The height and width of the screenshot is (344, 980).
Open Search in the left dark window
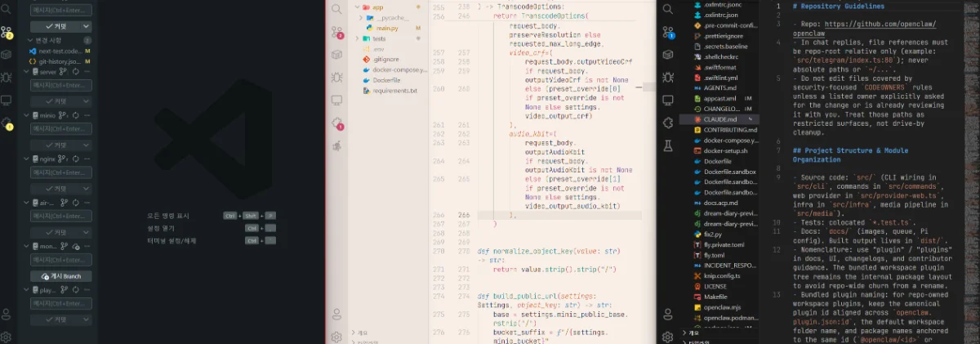[7, 11]
